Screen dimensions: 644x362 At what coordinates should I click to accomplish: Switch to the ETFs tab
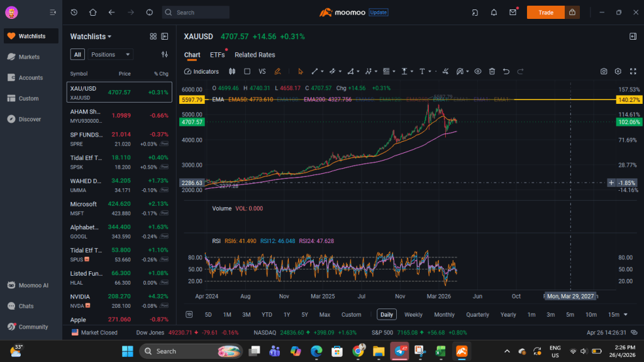click(217, 55)
